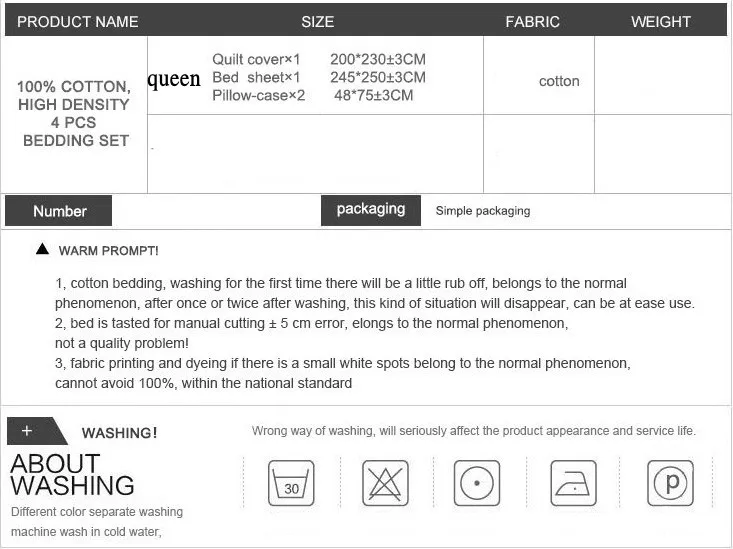
Task: Click the Number label box
Action: pyautogui.click(x=58, y=211)
